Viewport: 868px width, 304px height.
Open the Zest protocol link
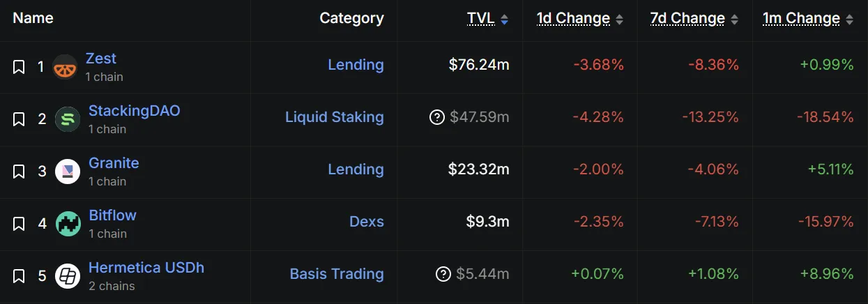[x=101, y=59]
